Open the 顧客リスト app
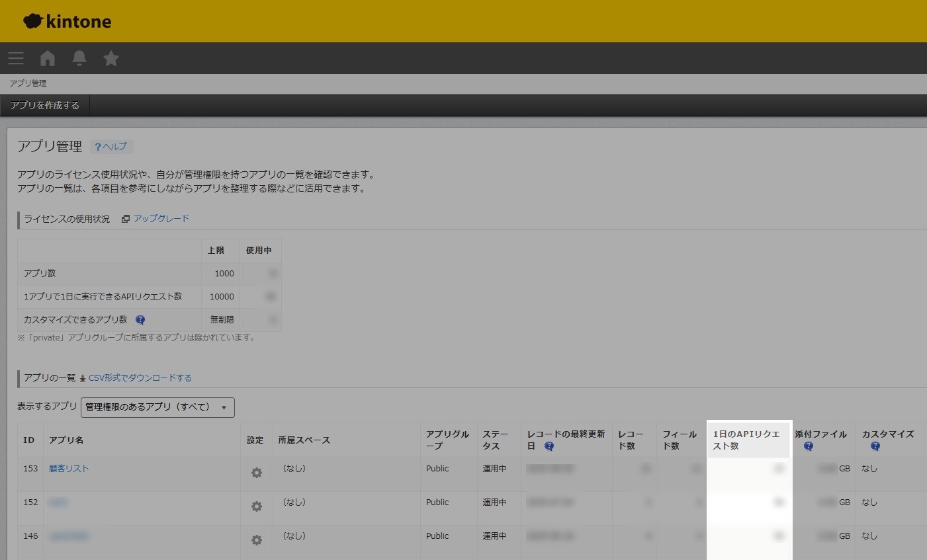Viewport: 927px width, 560px height. pos(68,468)
